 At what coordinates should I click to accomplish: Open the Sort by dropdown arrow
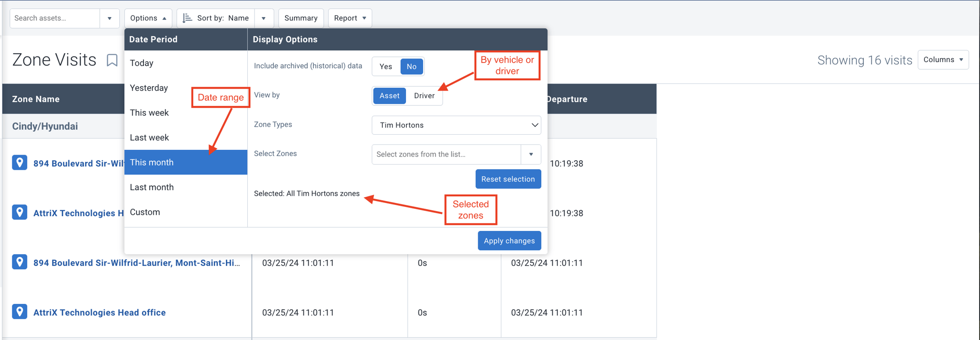pyautogui.click(x=264, y=18)
